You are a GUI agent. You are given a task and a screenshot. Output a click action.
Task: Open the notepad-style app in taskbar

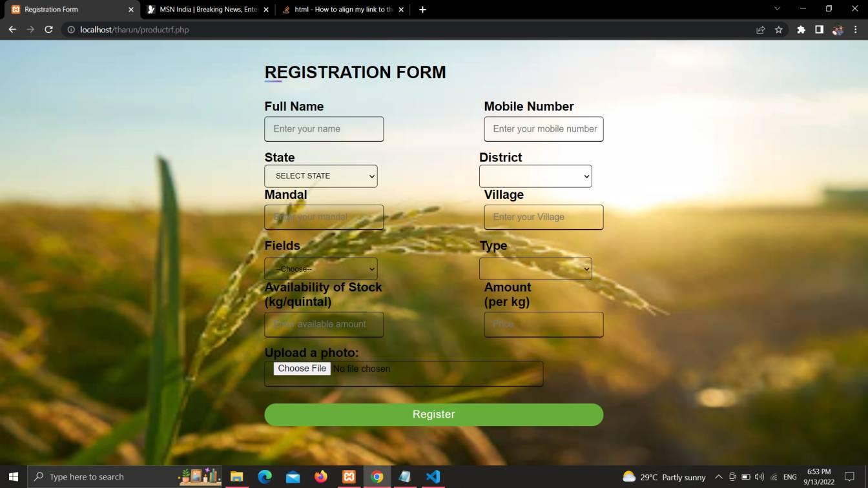point(405,477)
